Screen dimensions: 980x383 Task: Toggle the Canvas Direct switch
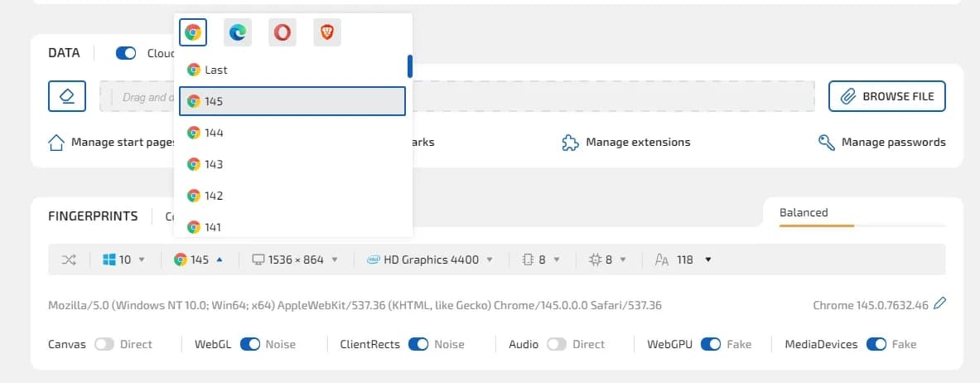point(104,344)
